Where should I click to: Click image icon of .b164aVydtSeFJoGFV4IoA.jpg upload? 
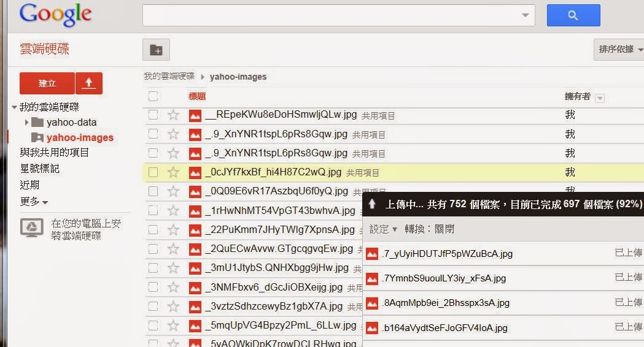[372, 328]
